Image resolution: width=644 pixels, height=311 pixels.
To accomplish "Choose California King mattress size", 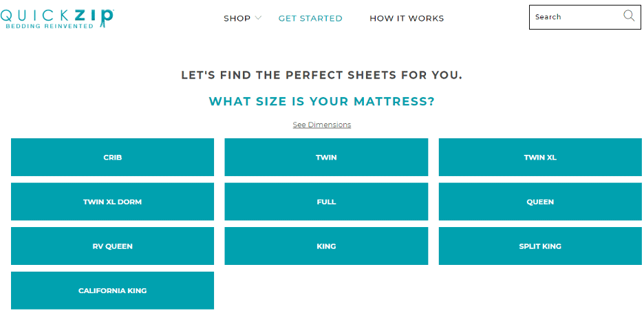I will (x=113, y=290).
